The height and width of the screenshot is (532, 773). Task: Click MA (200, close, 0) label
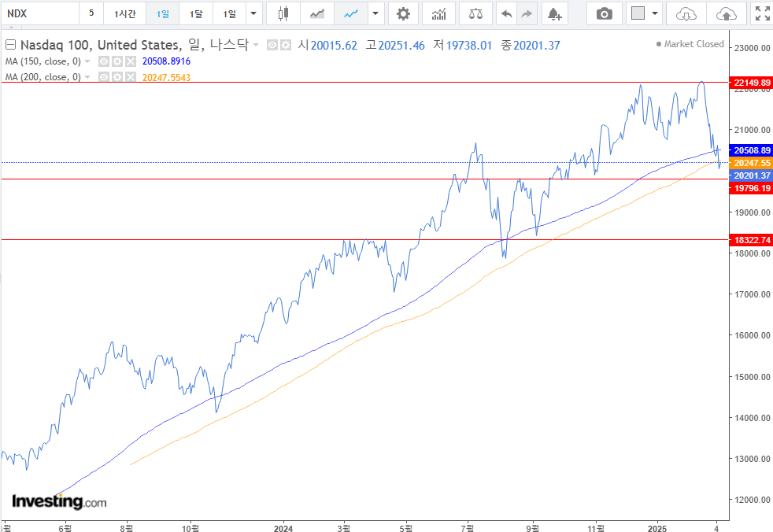point(43,77)
